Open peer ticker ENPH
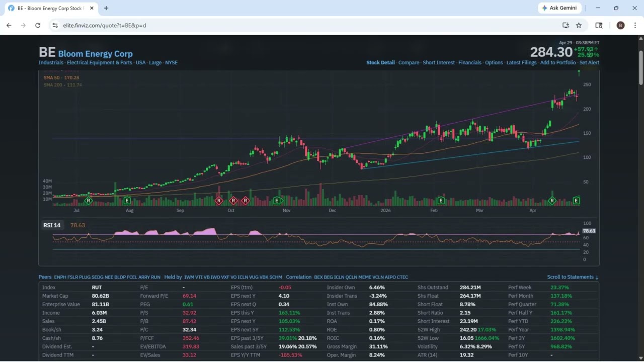Image resolution: width=644 pixels, height=362 pixels. [x=60, y=277]
